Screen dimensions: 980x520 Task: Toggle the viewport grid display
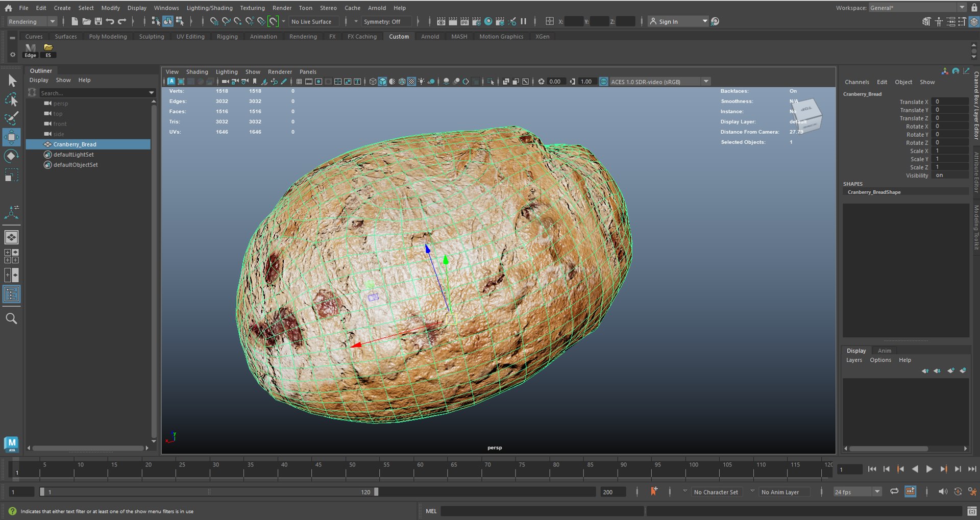tap(299, 82)
